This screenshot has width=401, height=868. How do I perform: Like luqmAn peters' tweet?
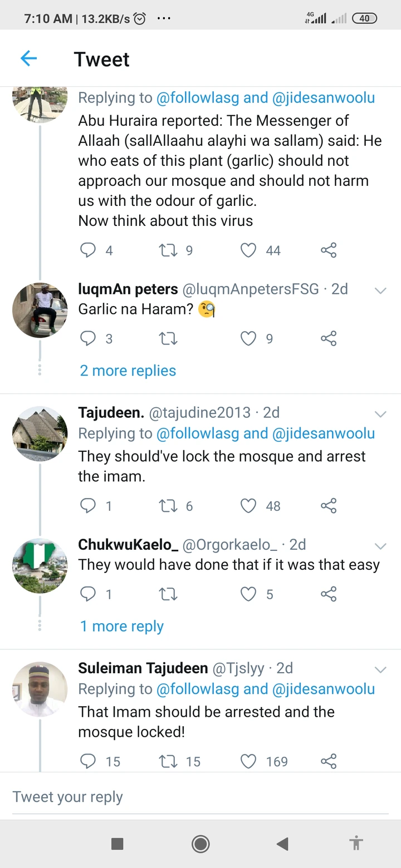click(x=248, y=338)
